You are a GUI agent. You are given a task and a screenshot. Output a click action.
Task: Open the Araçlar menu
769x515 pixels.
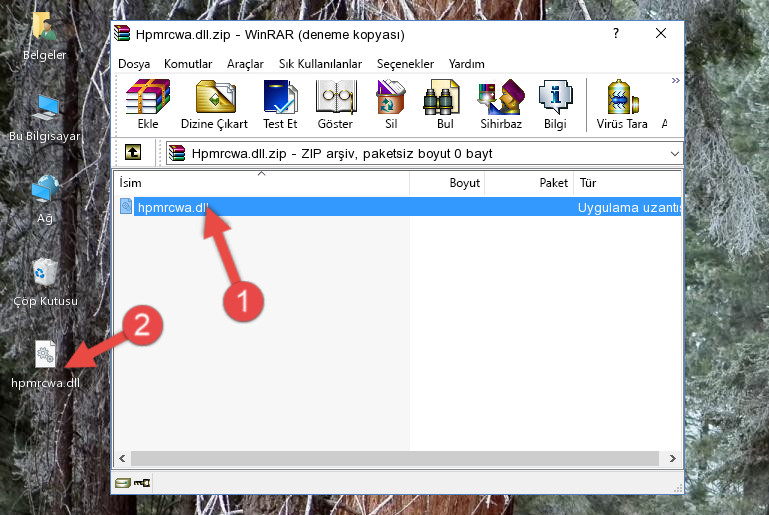[x=245, y=64]
